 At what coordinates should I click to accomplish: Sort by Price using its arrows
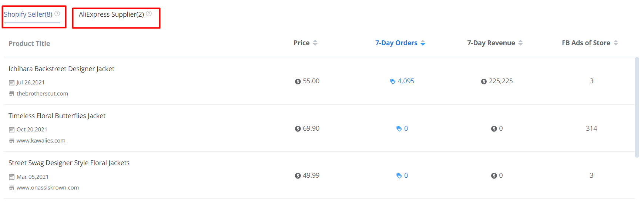click(x=315, y=43)
